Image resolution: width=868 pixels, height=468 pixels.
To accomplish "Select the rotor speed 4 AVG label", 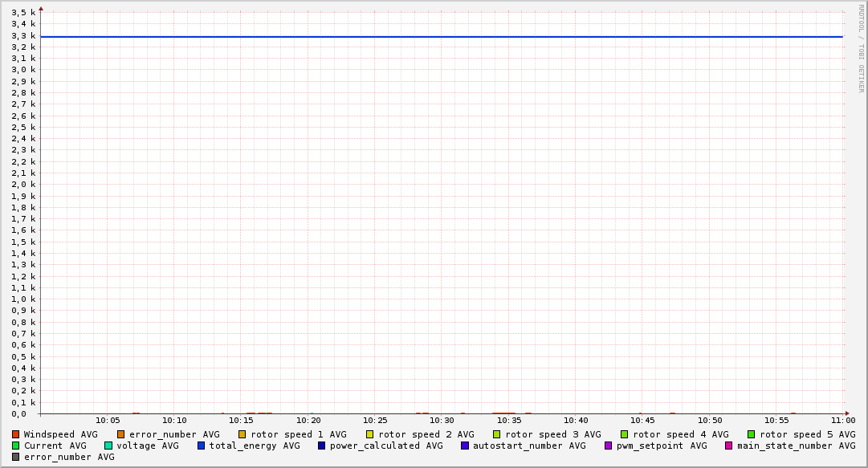I will [680, 434].
